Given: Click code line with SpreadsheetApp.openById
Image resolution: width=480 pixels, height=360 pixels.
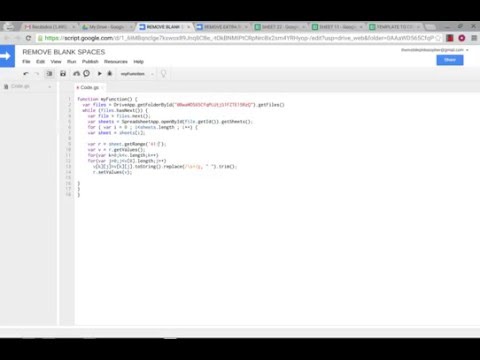Looking at the screenshot, I should (x=170, y=122).
